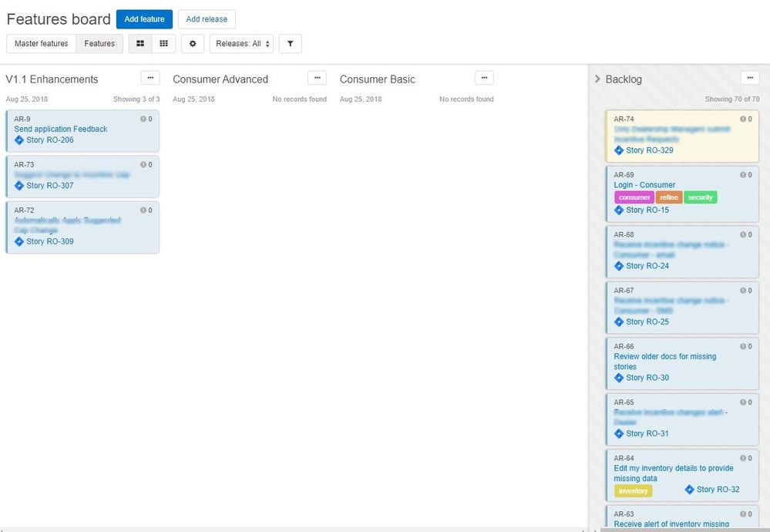The height and width of the screenshot is (532, 770).
Task: Switch to the compact grid layout view
Action: [163, 43]
